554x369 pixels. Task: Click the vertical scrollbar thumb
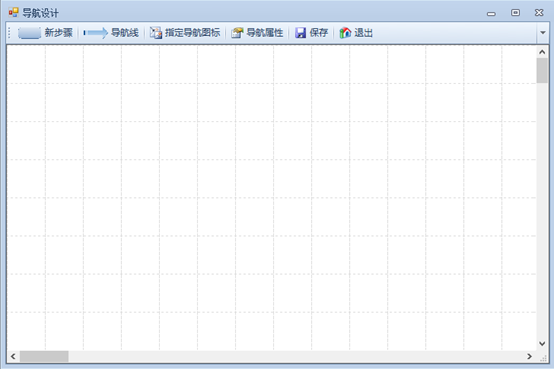(x=542, y=71)
